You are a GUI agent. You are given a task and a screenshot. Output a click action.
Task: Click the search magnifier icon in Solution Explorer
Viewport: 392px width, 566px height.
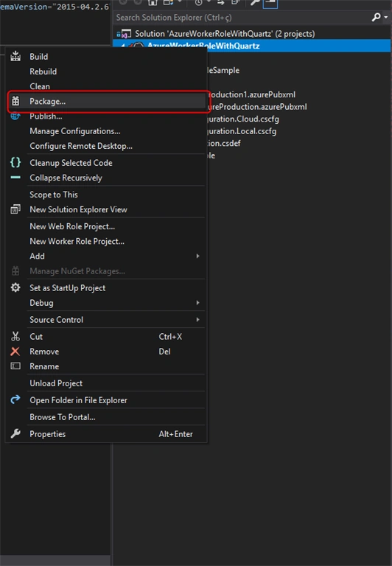[x=376, y=17]
